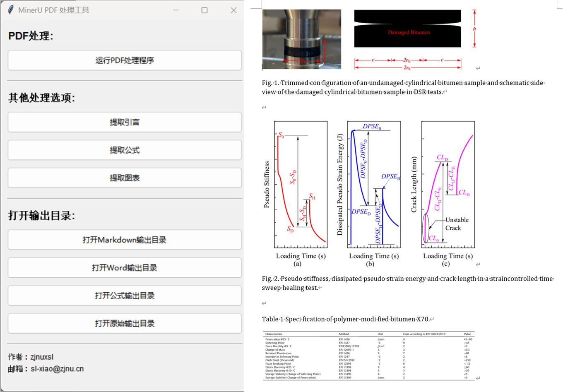The height and width of the screenshot is (392, 563).
Task: Click the email text sl-xiao@zjnu.cn
Action: coord(57,369)
